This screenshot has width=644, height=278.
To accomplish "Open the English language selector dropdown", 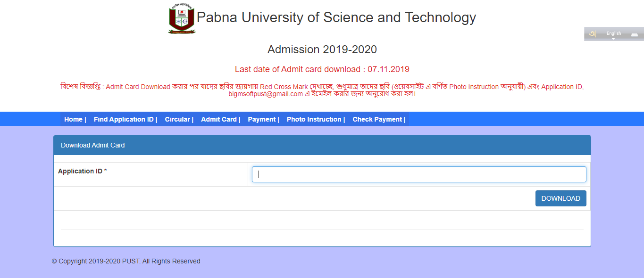I will click(x=613, y=33).
